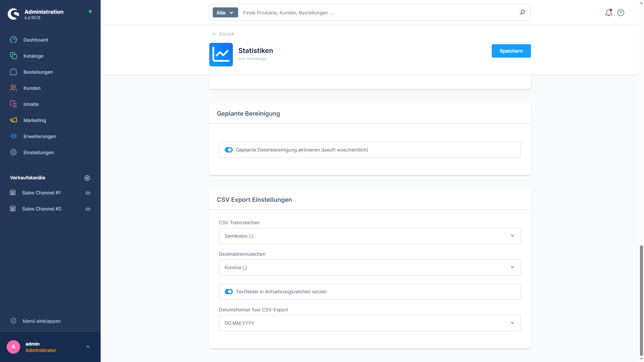Click Zurück to go back
This screenshot has width=644, height=362.
(223, 34)
